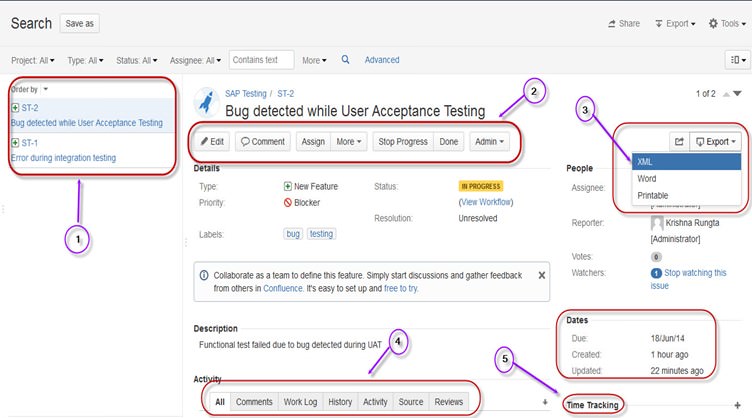Switch to the Work Log tab
Viewport: 752px width, 418px height.
(x=300, y=402)
